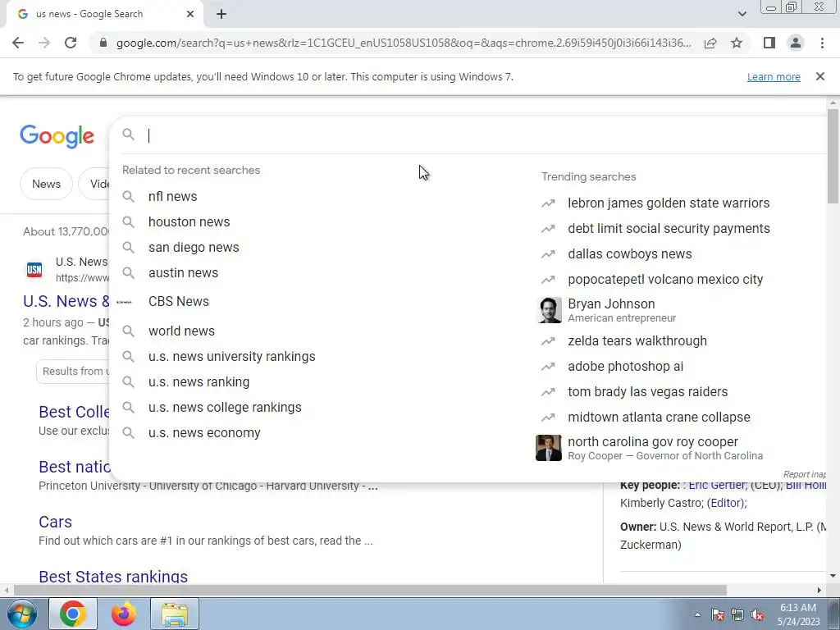Screen dimensions: 840x630
Task: Click the vertical page scrollbar thumb
Action: (833, 155)
